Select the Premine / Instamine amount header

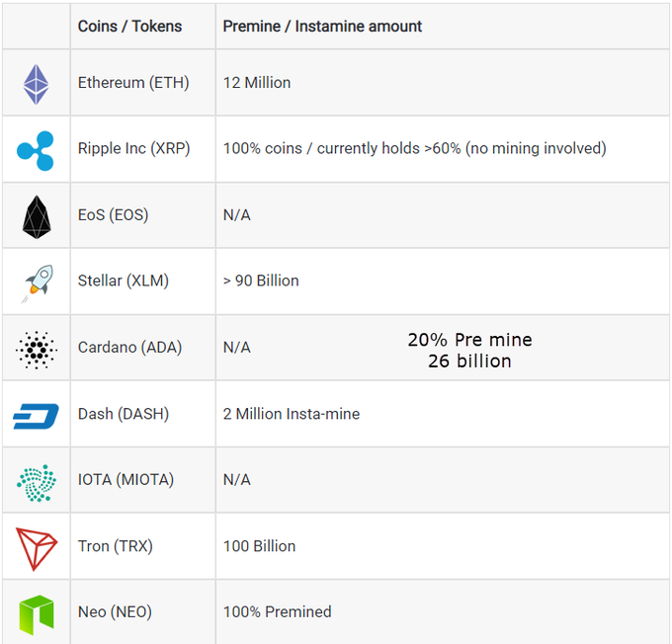[322, 26]
